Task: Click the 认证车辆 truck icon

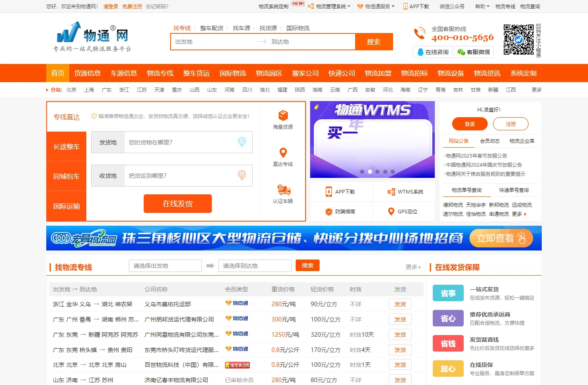Action: 284,190
